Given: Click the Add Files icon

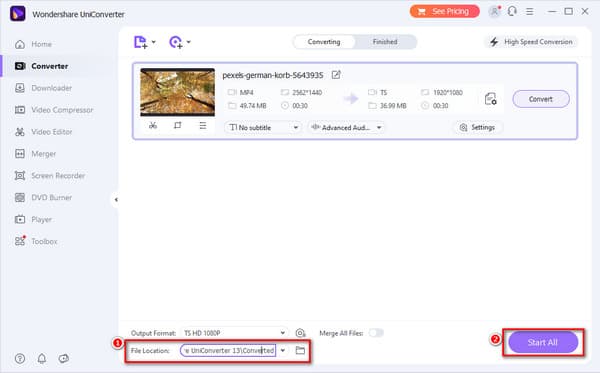Looking at the screenshot, I should (x=140, y=42).
